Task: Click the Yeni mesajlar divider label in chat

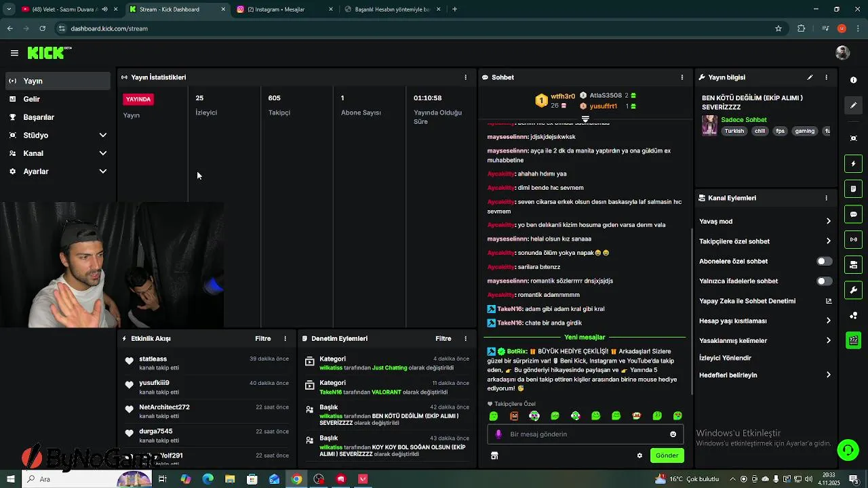Action: pos(585,337)
